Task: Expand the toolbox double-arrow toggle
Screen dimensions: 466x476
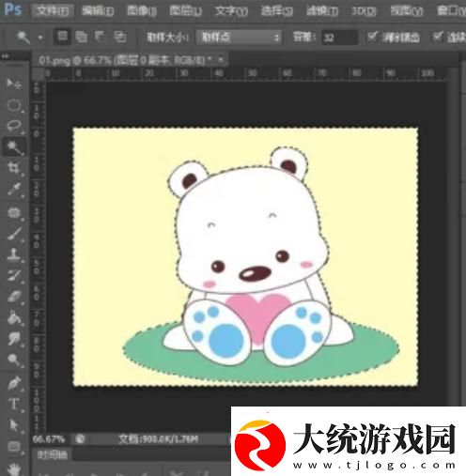Action: [5, 56]
